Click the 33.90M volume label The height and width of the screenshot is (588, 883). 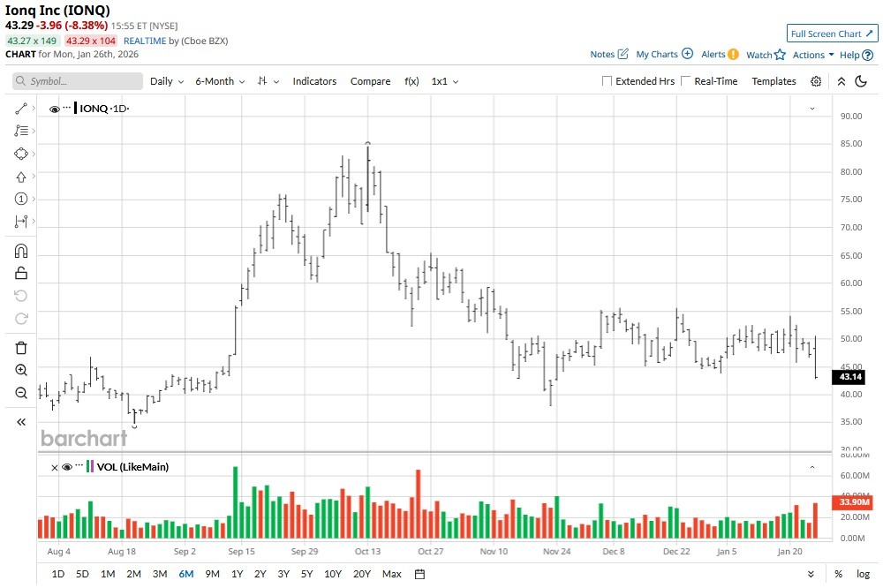[852, 501]
